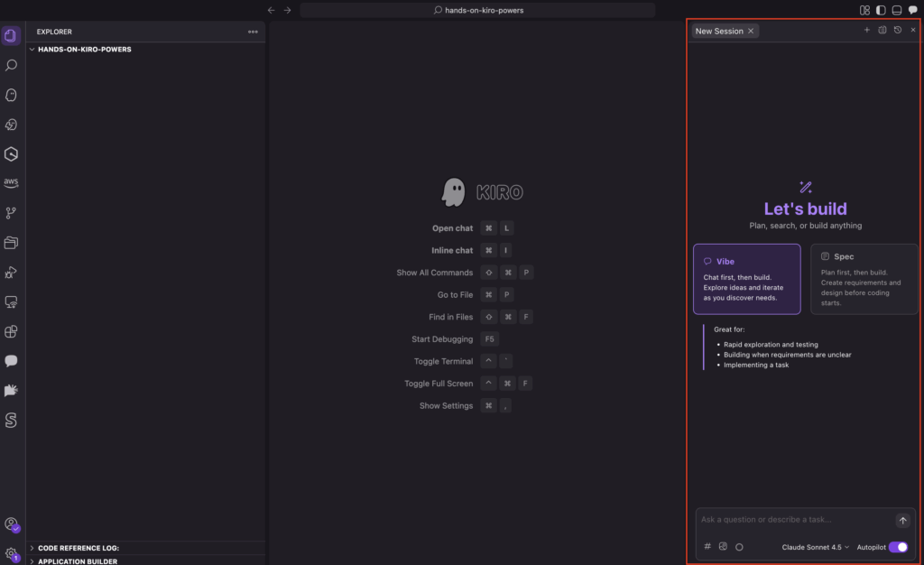Send the chat message with arrow button
Viewport: 924px width, 565px height.
coord(902,521)
